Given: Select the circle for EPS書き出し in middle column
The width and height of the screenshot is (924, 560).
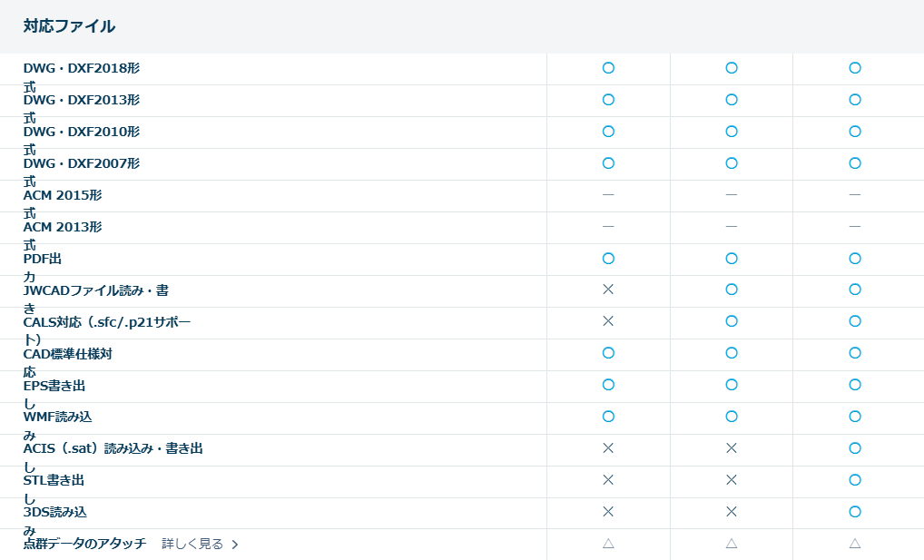Looking at the screenshot, I should click(732, 385).
